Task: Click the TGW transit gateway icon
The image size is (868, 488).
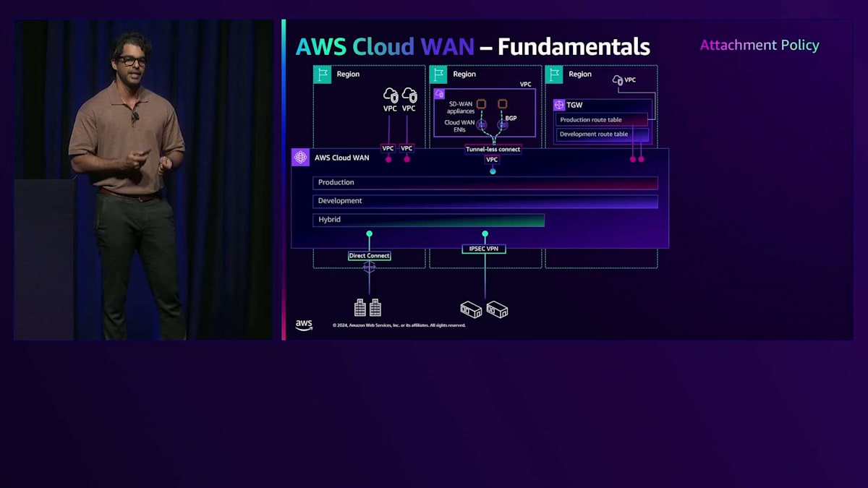Action: pyautogui.click(x=558, y=105)
